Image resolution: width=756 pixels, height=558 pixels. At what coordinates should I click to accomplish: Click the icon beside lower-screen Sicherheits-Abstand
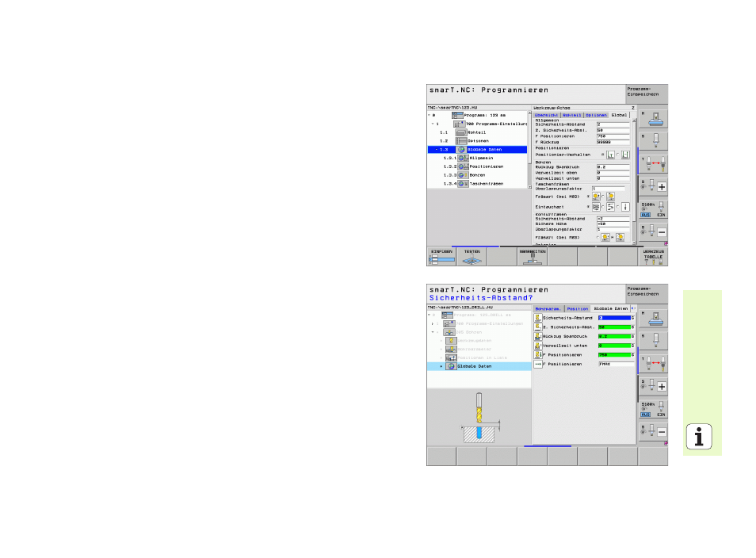[x=538, y=318]
